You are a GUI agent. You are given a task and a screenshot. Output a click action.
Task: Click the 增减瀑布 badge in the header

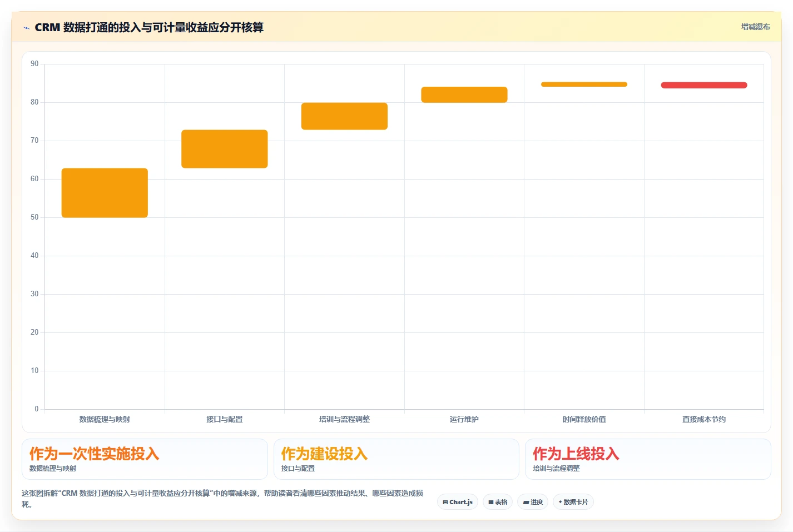755,27
